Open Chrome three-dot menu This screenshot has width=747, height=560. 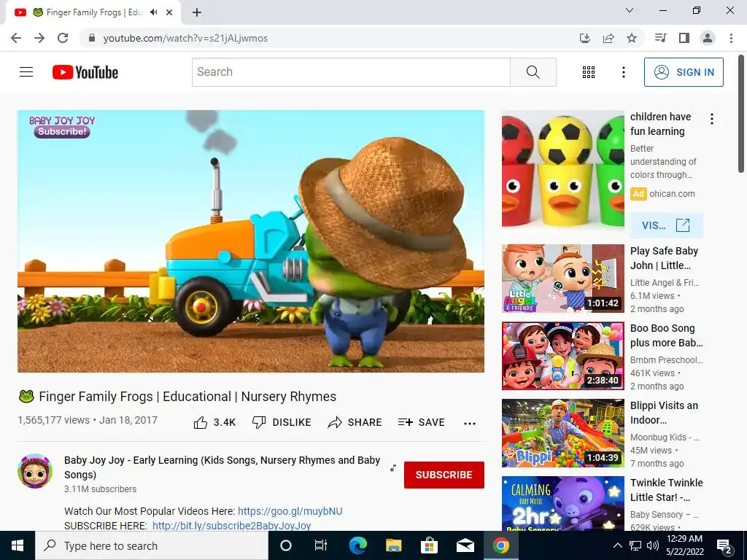point(731,38)
